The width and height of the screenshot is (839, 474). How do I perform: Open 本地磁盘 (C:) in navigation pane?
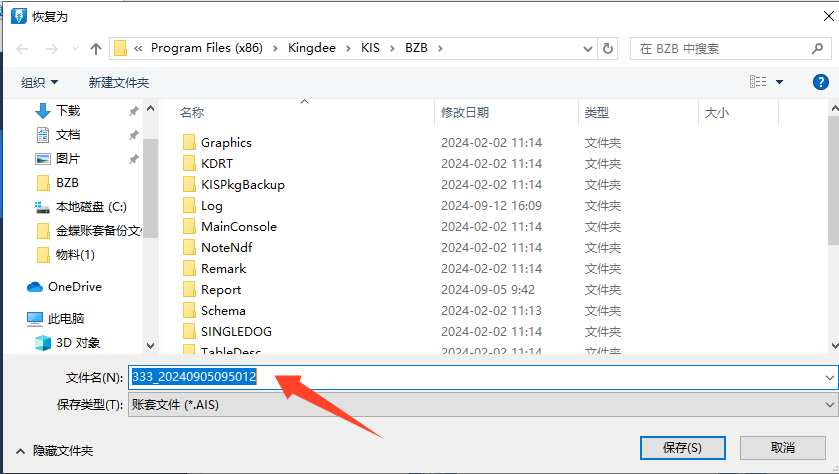click(x=91, y=207)
